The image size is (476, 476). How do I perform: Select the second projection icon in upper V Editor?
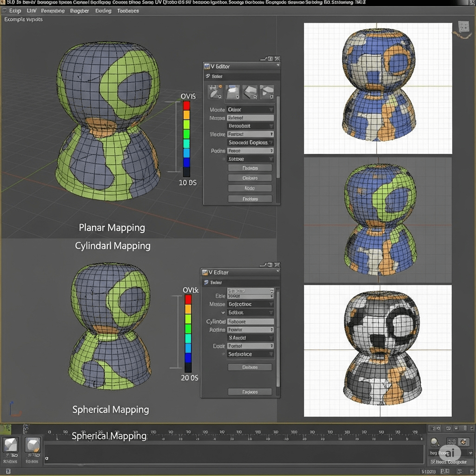(x=232, y=92)
